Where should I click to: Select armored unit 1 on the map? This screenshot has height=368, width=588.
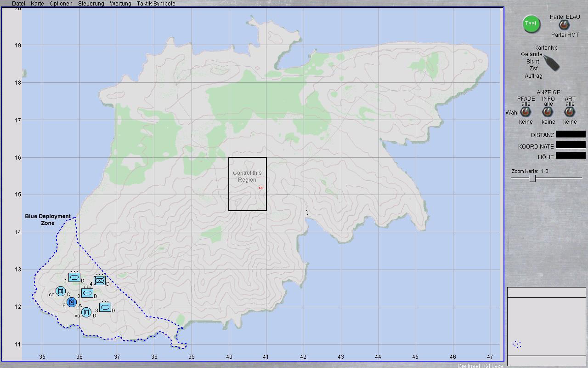pos(74,277)
